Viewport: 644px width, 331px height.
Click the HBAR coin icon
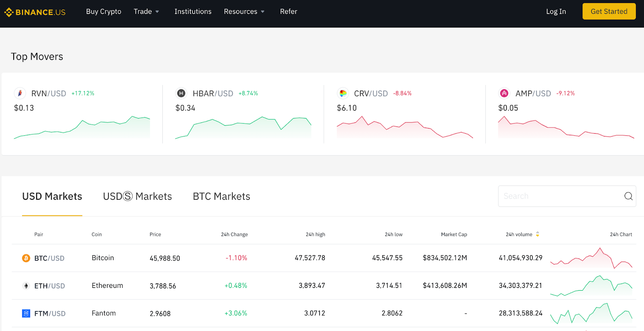(x=181, y=93)
